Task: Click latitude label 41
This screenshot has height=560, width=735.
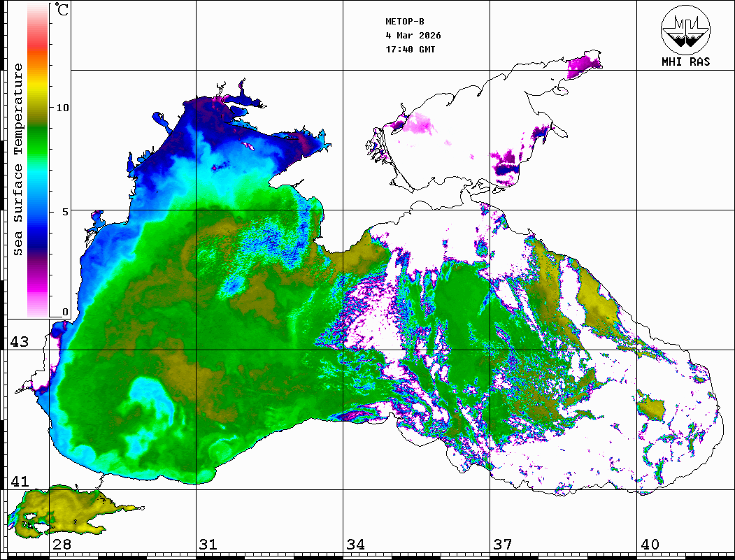Action: 19,482
